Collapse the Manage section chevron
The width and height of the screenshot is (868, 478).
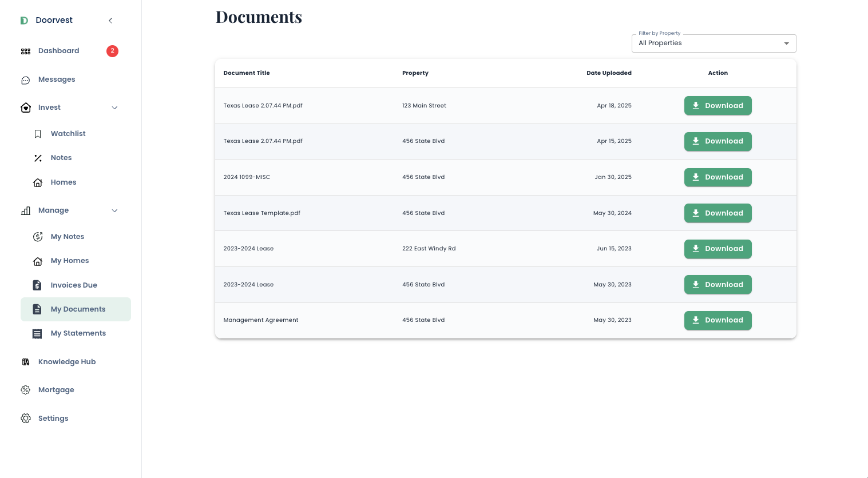(x=114, y=210)
